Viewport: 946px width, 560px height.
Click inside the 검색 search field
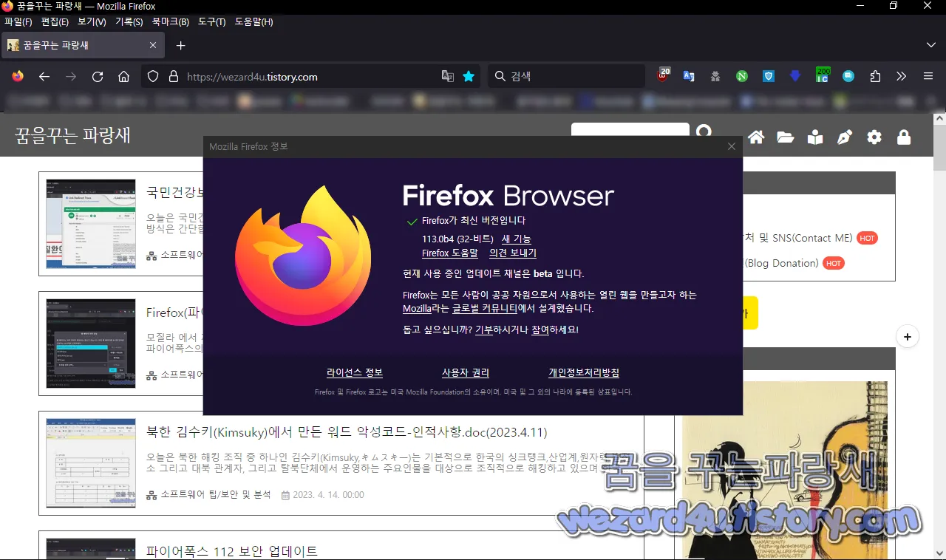[566, 75]
